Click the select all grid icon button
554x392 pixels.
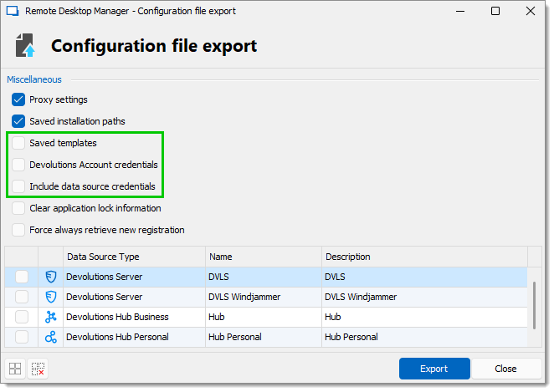coord(15,369)
